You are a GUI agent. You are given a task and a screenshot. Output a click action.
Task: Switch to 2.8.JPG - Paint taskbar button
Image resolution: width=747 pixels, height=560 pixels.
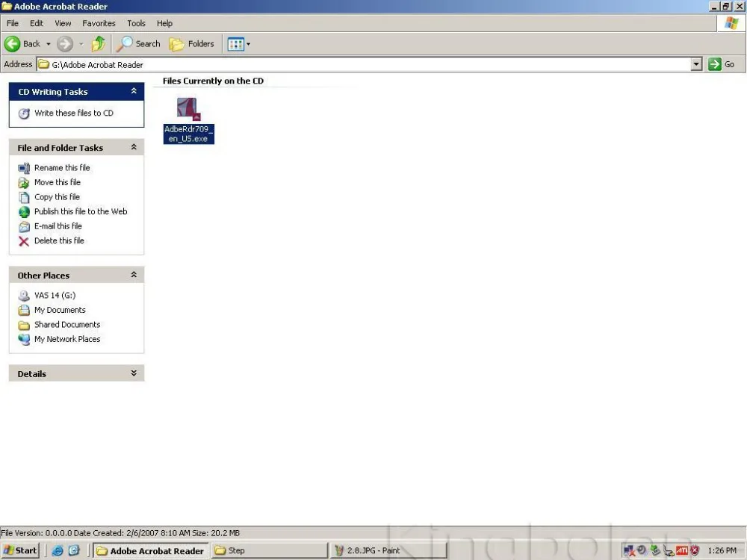[x=388, y=551]
